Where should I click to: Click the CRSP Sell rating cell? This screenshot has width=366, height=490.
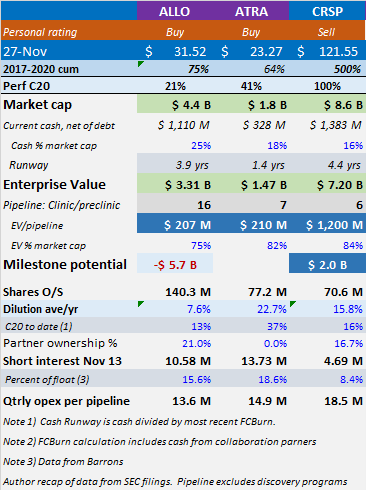(x=327, y=32)
